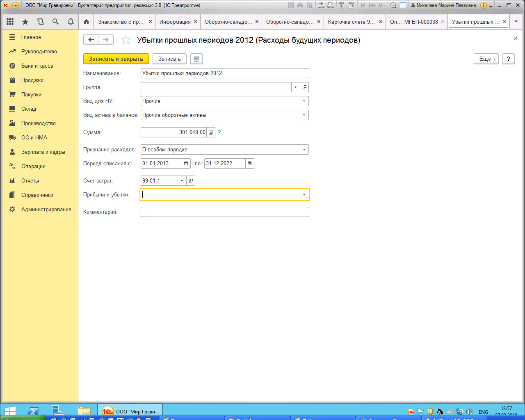Open the history icon in toolbar
Viewport: 525px width, 420px height.
[40, 22]
